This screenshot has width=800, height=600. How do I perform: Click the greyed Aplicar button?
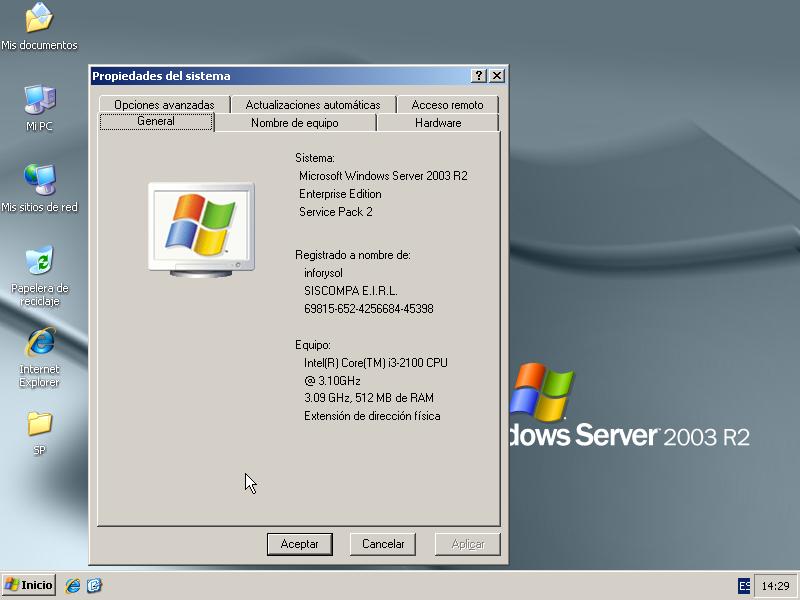click(467, 544)
